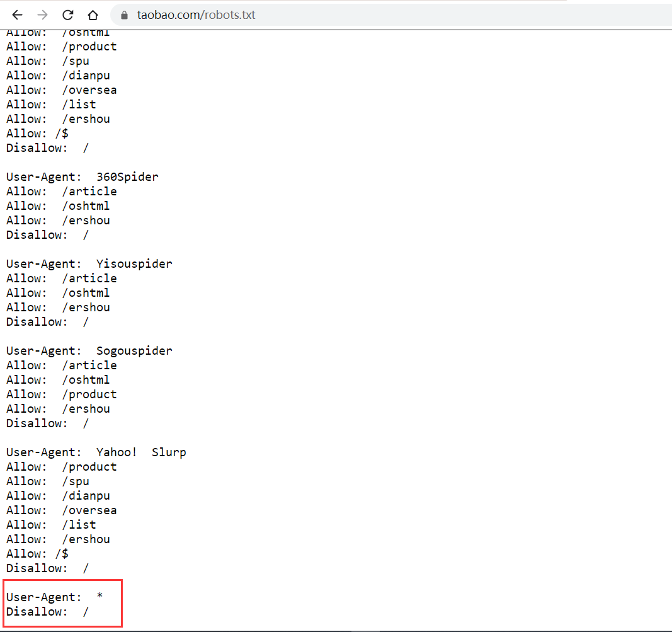The width and height of the screenshot is (672, 632).
Task: Click 'Allow: /$' under Yahoo! Slurp
Action: tap(37, 553)
